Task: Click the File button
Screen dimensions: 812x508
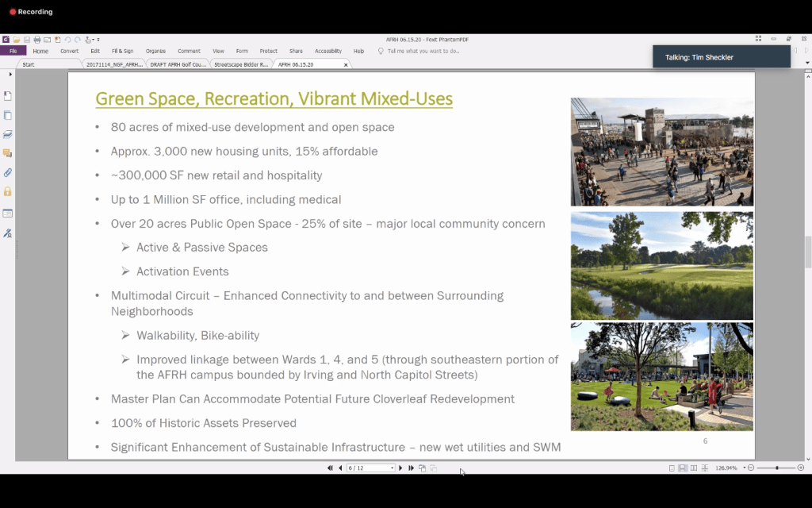Action: click(x=13, y=51)
